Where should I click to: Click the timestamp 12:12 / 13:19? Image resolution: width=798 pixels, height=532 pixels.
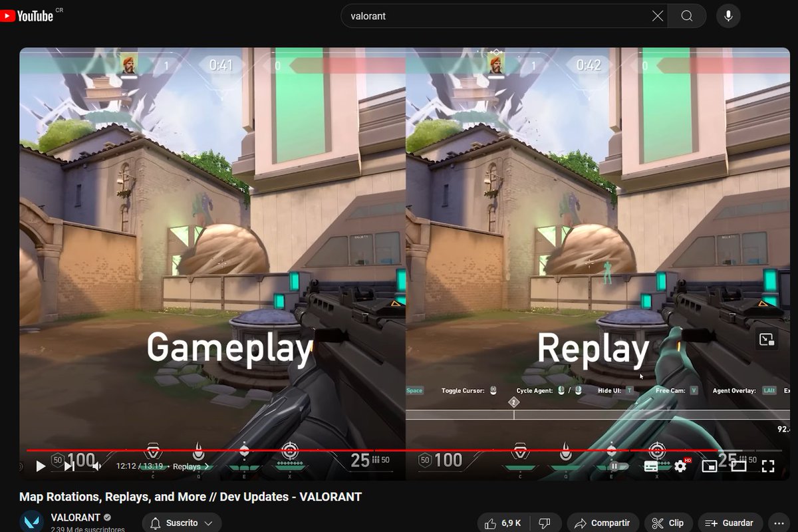tap(140, 466)
